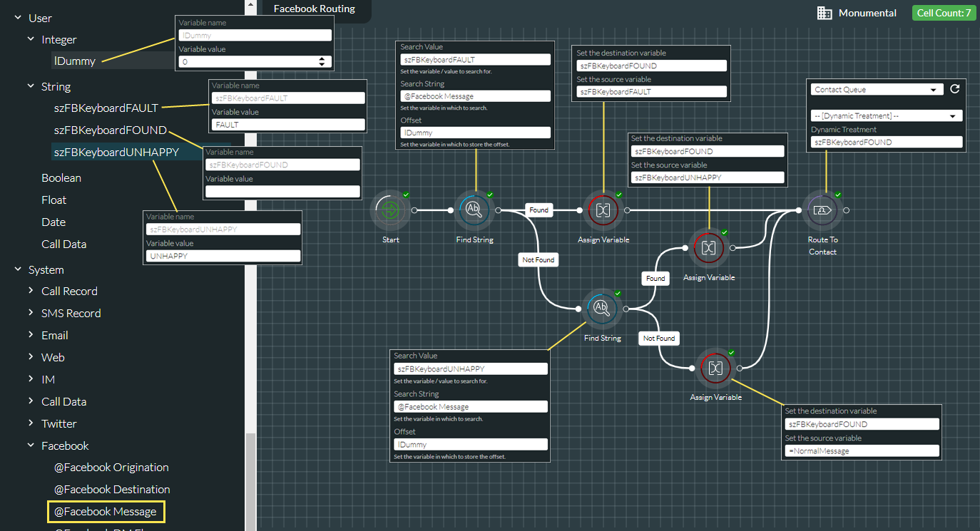Collapse the User tree section

tap(18, 18)
